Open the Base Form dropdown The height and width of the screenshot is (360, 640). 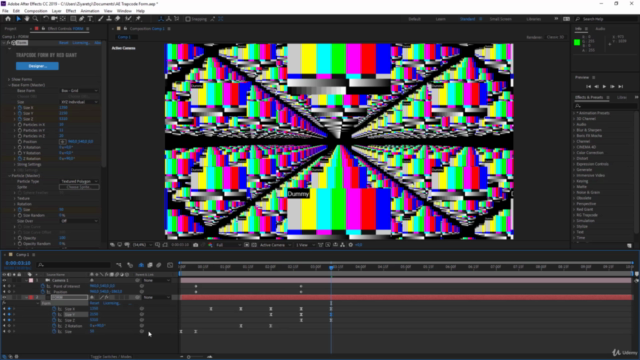click(x=79, y=91)
